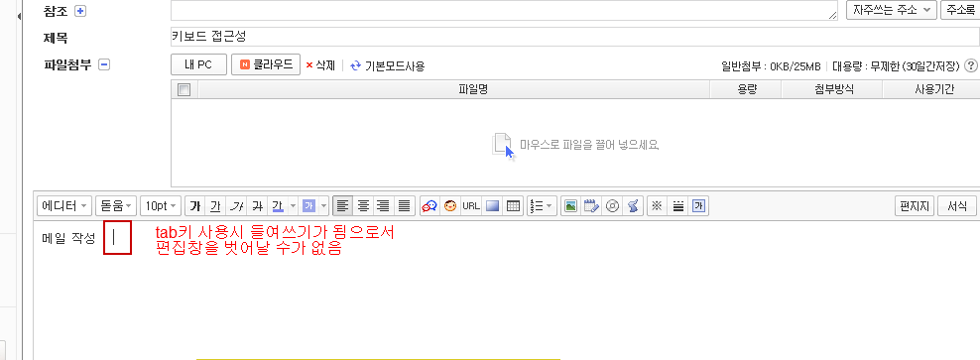Click the 파일명 column header
Screen dimensions: 980x360
point(453,90)
